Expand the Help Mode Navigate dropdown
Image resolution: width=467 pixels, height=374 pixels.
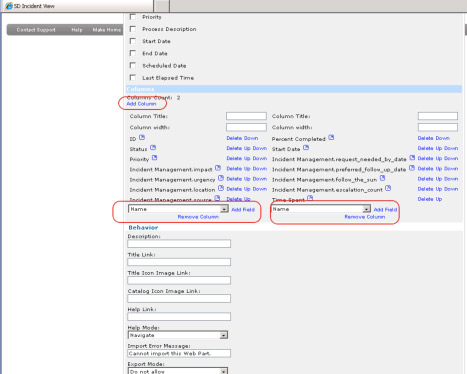[x=178, y=335]
